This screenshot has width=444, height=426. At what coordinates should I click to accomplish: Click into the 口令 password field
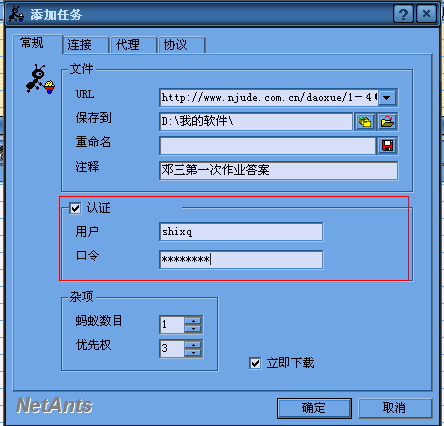tap(241, 260)
